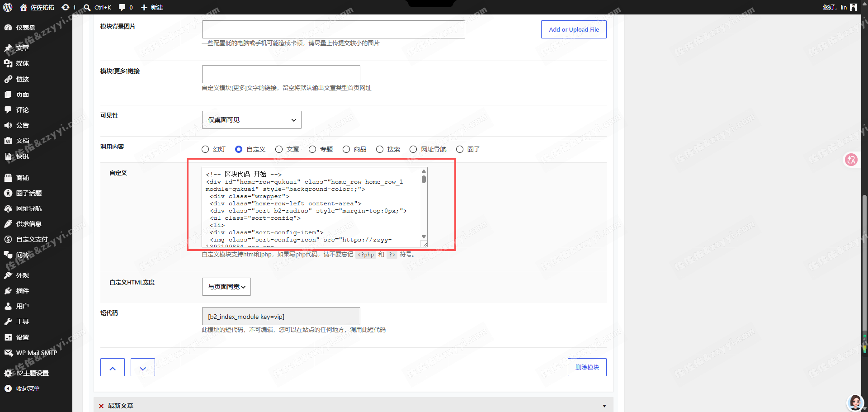
Task: Click the 模块[更多]链接 input field
Action: (x=281, y=74)
